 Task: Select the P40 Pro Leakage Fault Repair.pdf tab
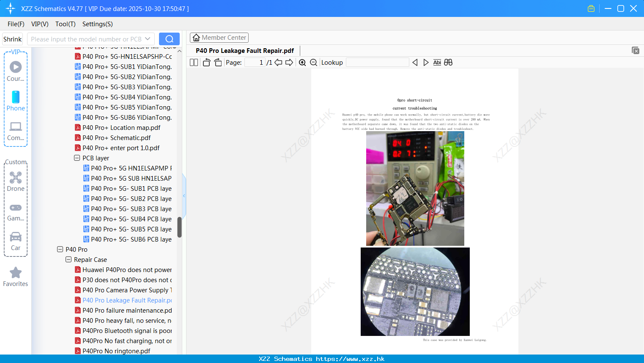pyautogui.click(x=245, y=51)
